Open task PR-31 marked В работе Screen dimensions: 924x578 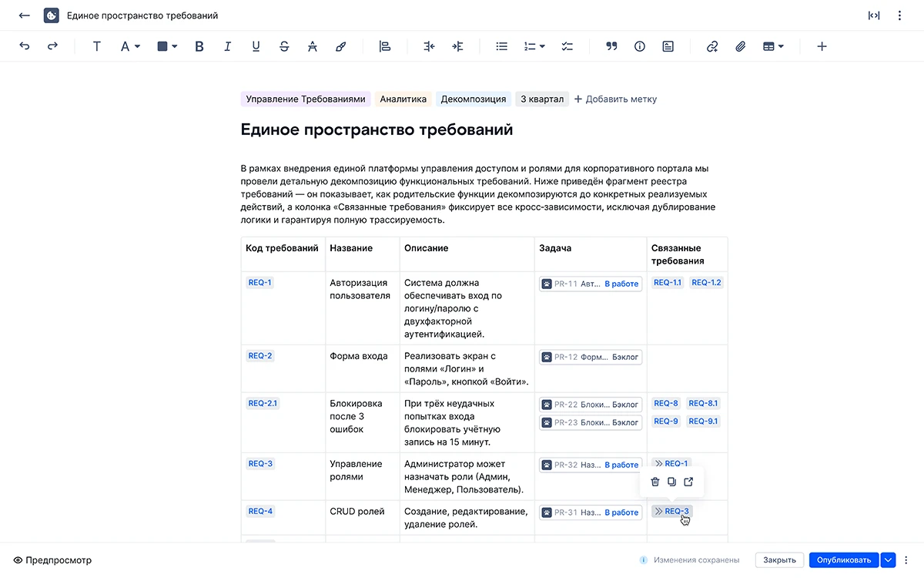[591, 512]
